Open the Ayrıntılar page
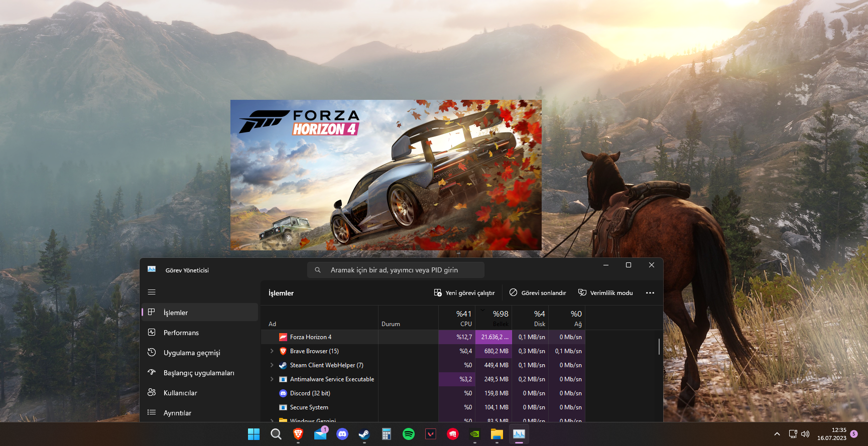868x446 pixels. pos(200,413)
